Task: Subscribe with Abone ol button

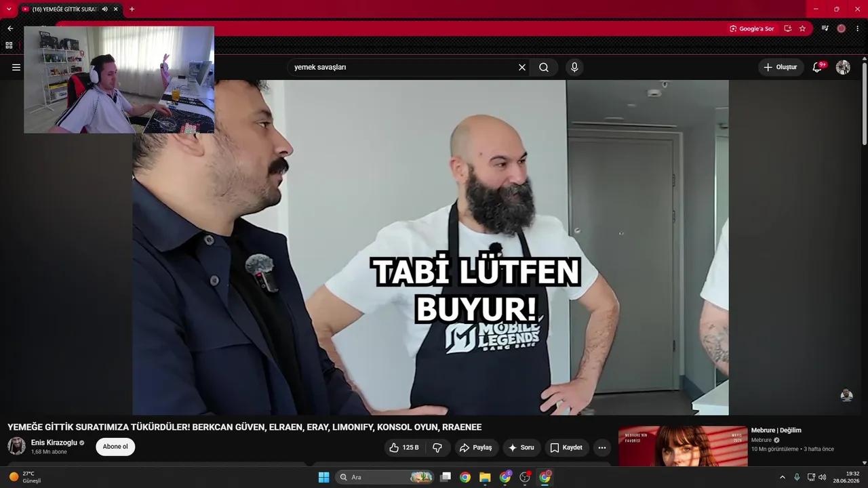Action: click(x=115, y=447)
